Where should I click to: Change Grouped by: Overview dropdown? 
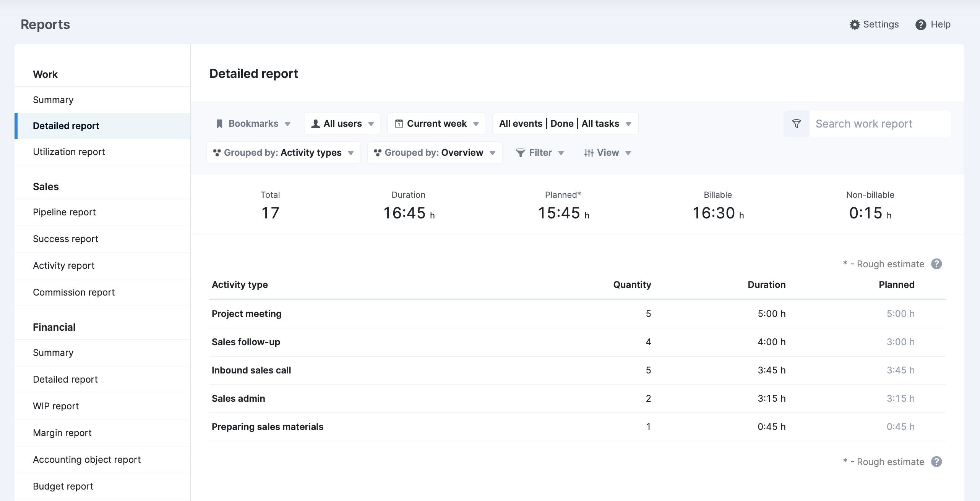point(435,153)
